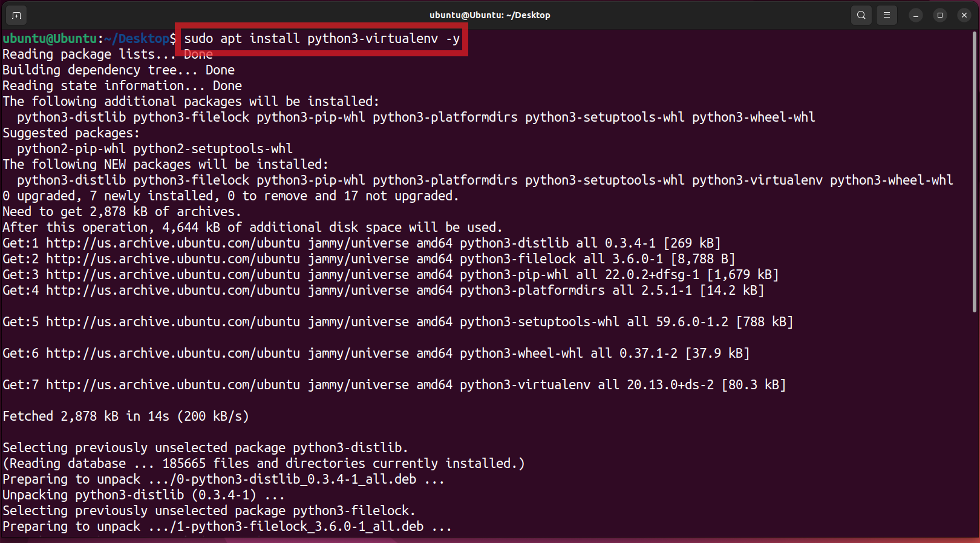
Task: Click the 'ubuntu@Ubuntu' prompt text
Action: click(x=50, y=39)
